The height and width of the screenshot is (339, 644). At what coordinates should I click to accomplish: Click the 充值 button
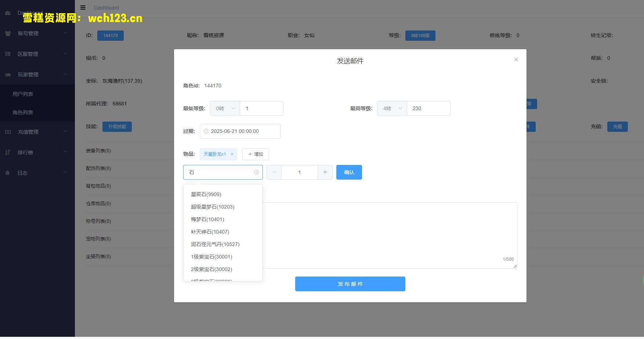pyautogui.click(x=618, y=127)
